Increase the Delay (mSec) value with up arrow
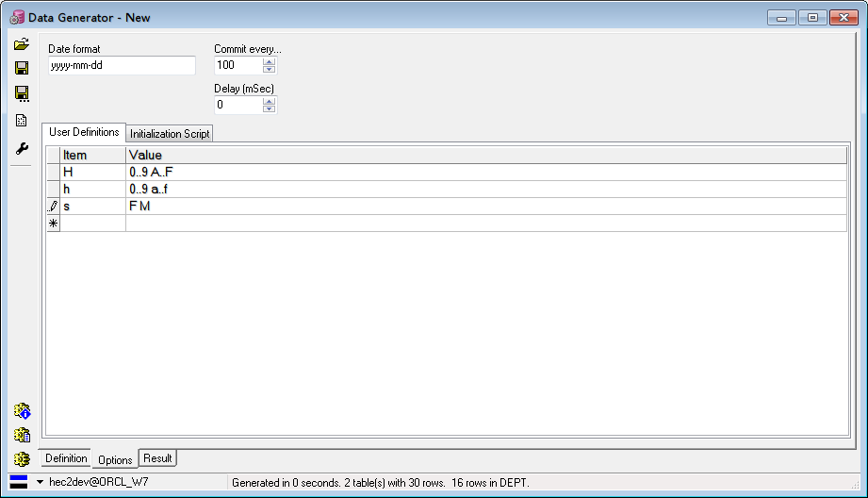This screenshot has height=498, width=868. click(x=270, y=101)
